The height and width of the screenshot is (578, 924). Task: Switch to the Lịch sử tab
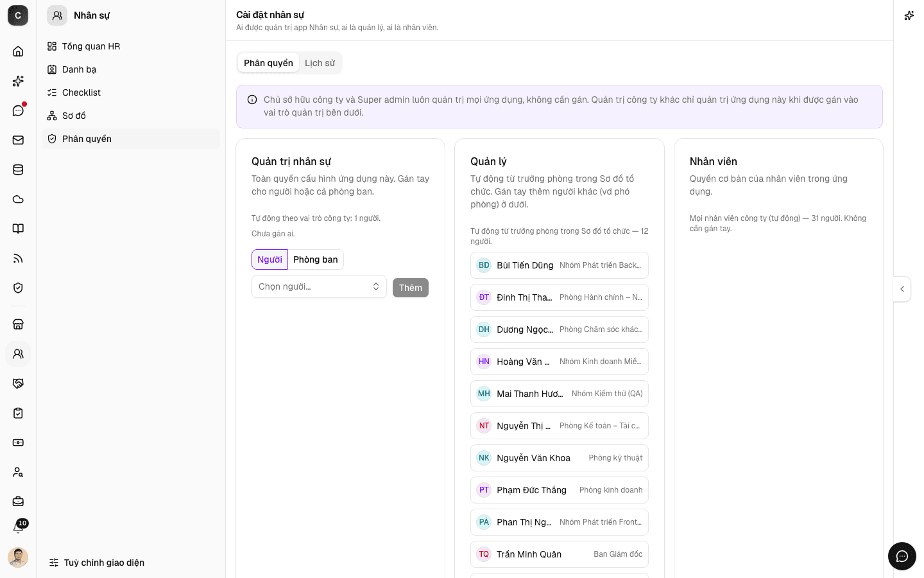tap(320, 63)
